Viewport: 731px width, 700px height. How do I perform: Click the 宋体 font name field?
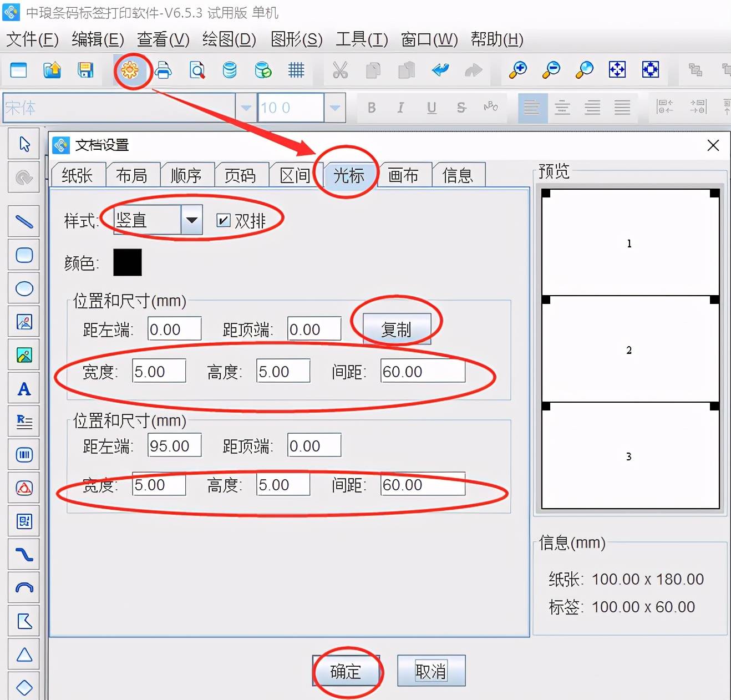tap(119, 108)
